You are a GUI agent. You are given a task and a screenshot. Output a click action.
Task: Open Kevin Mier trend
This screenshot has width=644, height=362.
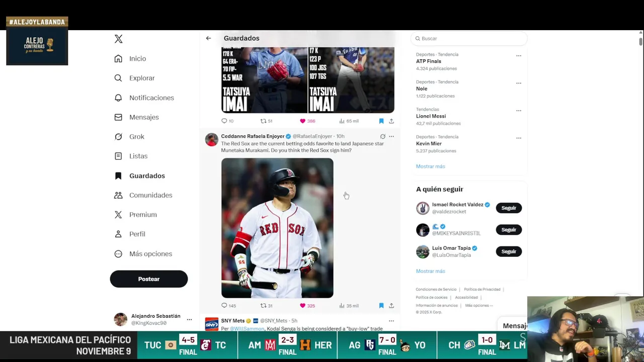(429, 143)
